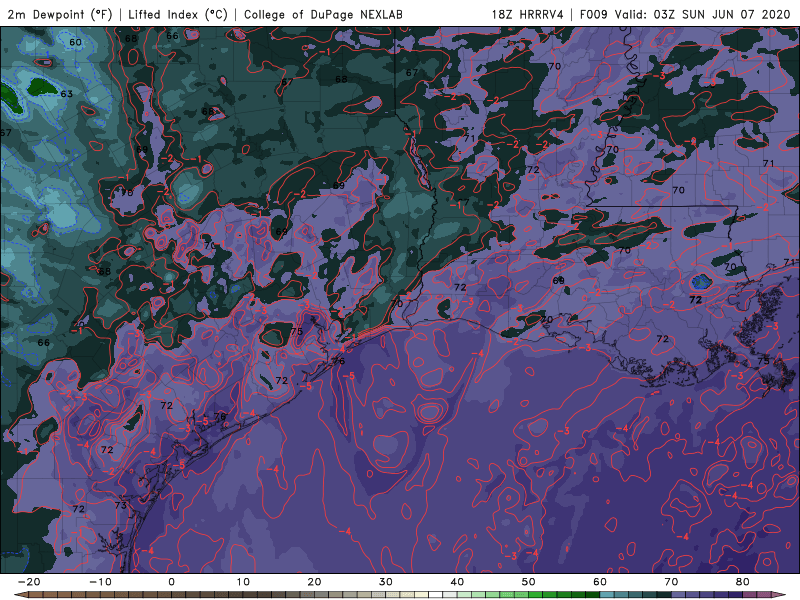Click the "73" dewpoint value on the map
This screenshot has width=800, height=600.
pos(120,506)
